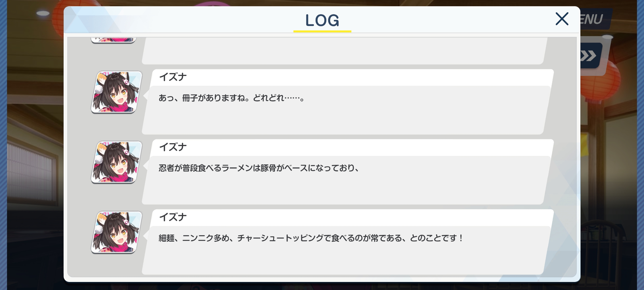This screenshot has width=644, height=290.
Task: Open the partially hidden MENU button
Action: (x=595, y=19)
